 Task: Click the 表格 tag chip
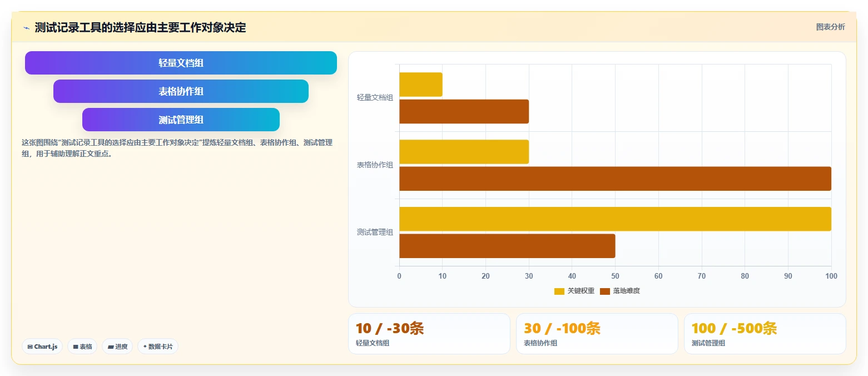click(82, 347)
